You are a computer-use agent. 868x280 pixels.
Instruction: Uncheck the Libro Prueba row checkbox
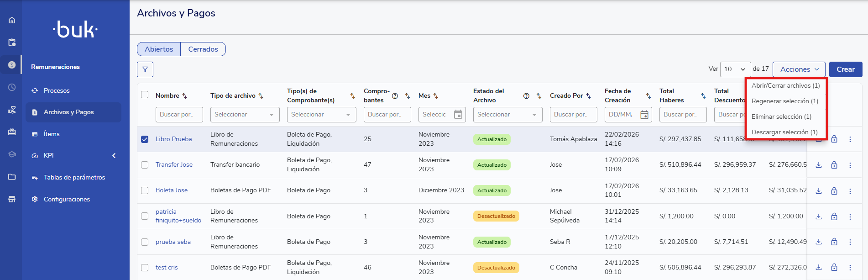145,139
